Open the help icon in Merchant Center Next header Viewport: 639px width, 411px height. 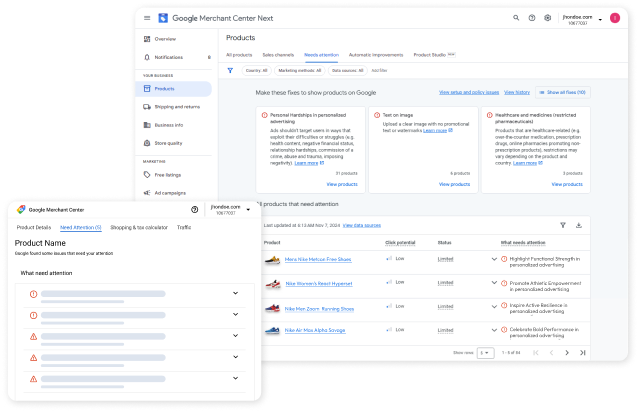click(x=532, y=18)
